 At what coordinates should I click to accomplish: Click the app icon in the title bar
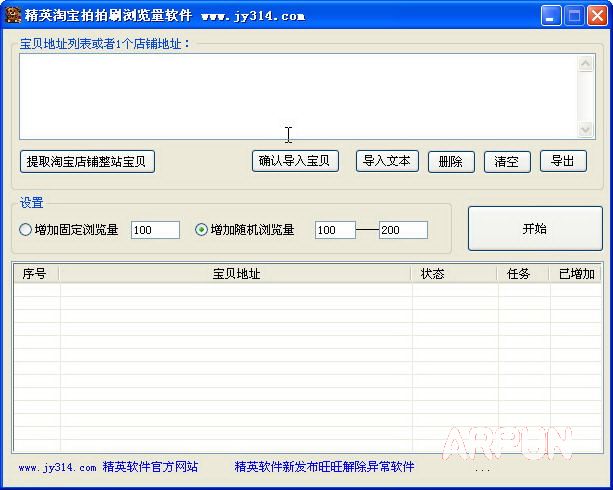(x=13, y=15)
